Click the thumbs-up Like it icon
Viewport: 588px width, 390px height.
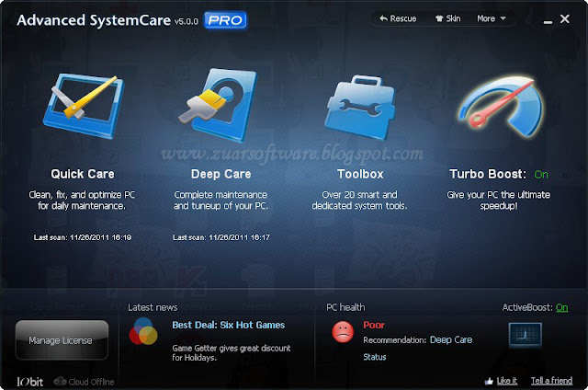click(x=489, y=381)
